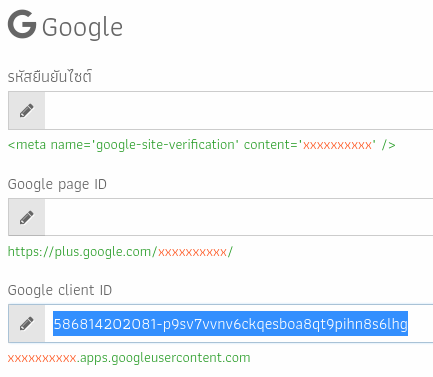Click the pencil icon beside site verification field
Screen dimensions: 433x377
27,110
